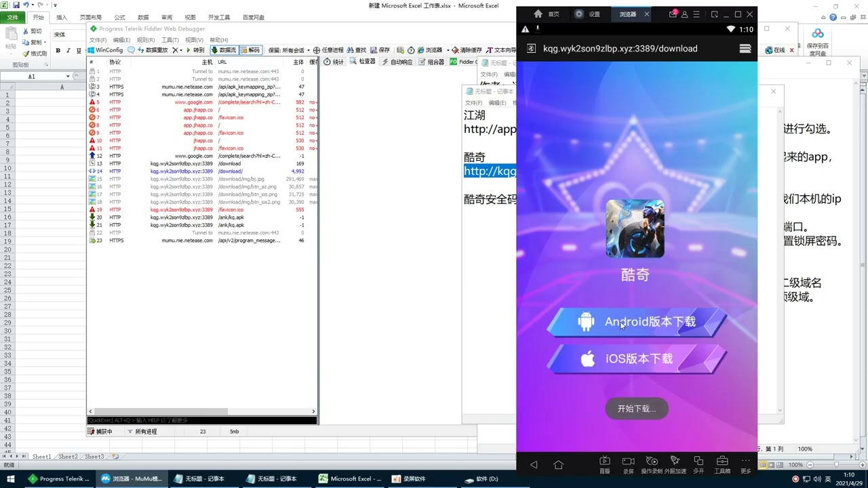
Task: Open 工具箱 toolbox in emulator
Action: [722, 465]
